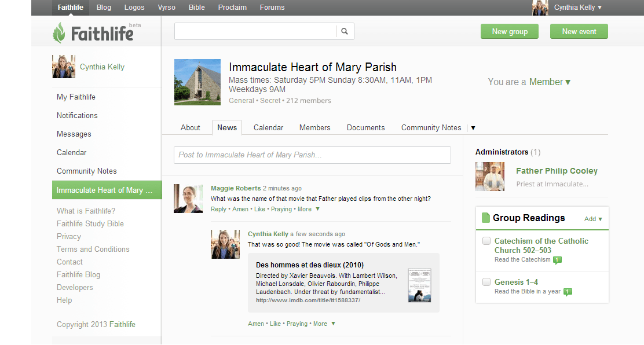
Task: Click the Post to Immaculate Heart of Mary Parish box
Action: click(312, 155)
